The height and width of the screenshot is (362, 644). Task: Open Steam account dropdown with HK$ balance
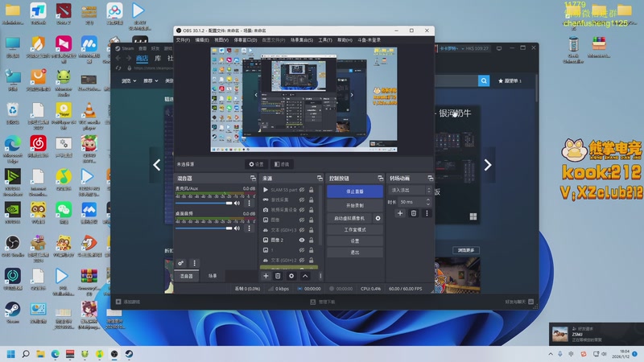[x=464, y=48]
